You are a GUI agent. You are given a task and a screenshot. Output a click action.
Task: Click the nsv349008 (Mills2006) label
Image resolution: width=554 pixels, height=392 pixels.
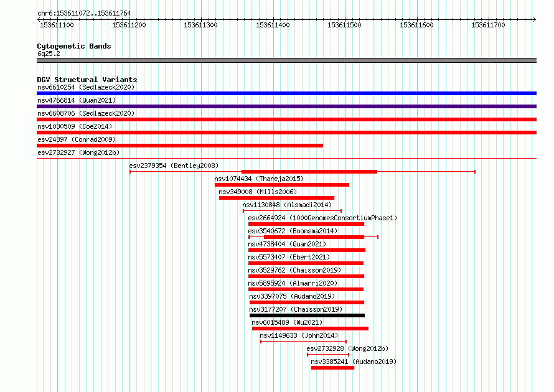[x=258, y=192]
